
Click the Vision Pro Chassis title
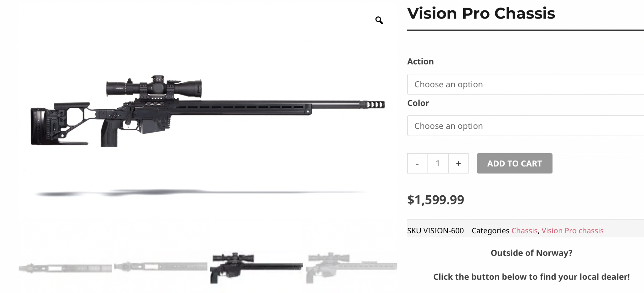tap(481, 14)
